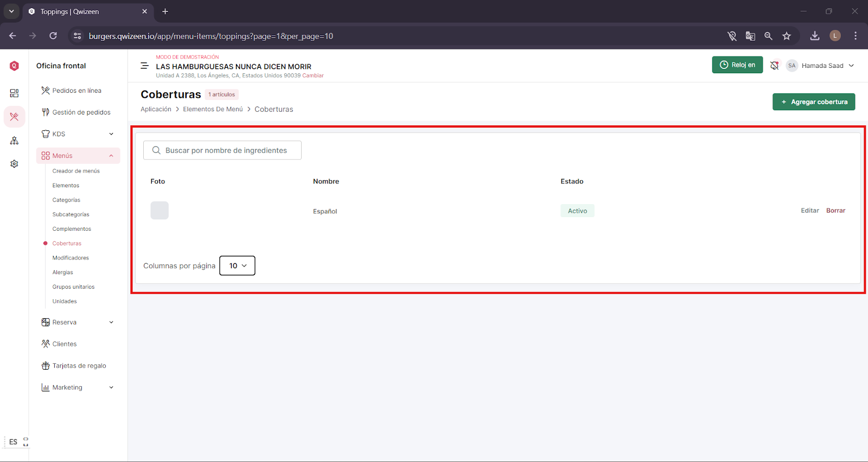Click Borrar for the Español topping

pos(835,211)
